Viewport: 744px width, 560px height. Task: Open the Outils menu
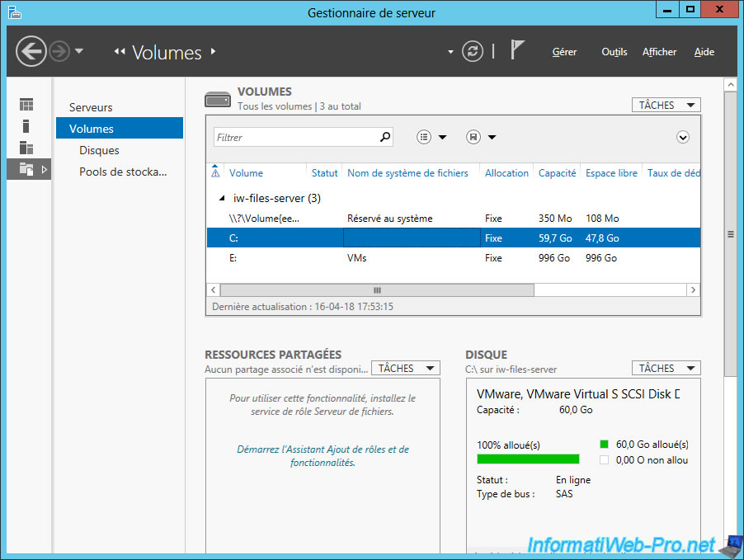click(614, 52)
